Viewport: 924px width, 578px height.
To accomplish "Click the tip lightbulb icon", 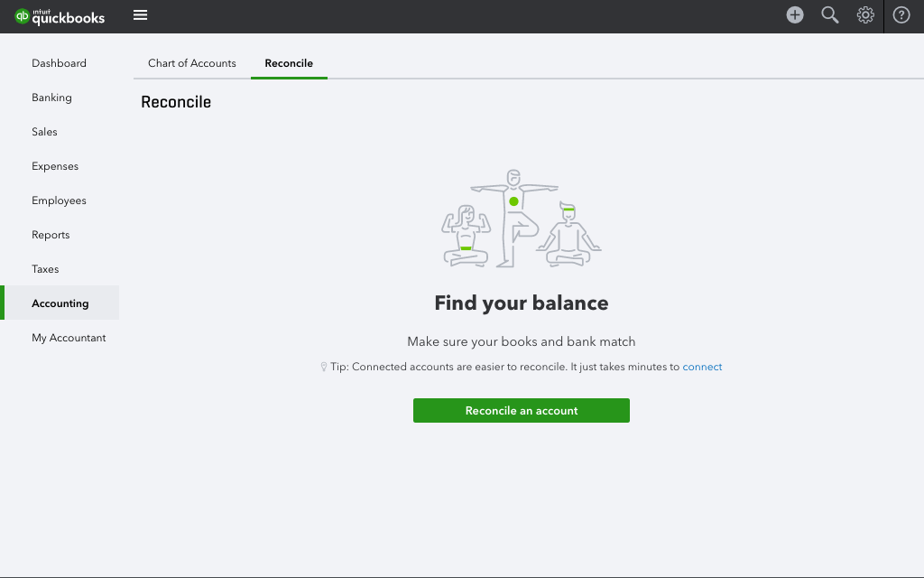I will pos(324,366).
